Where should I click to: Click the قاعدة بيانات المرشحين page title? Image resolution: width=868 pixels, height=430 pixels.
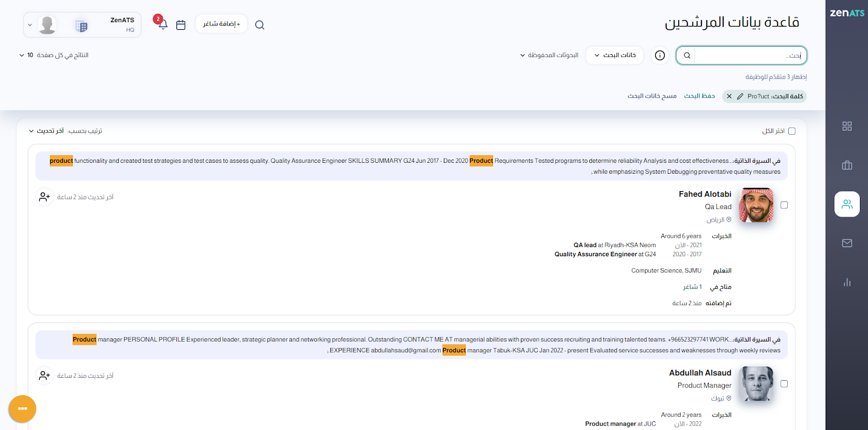tap(732, 22)
